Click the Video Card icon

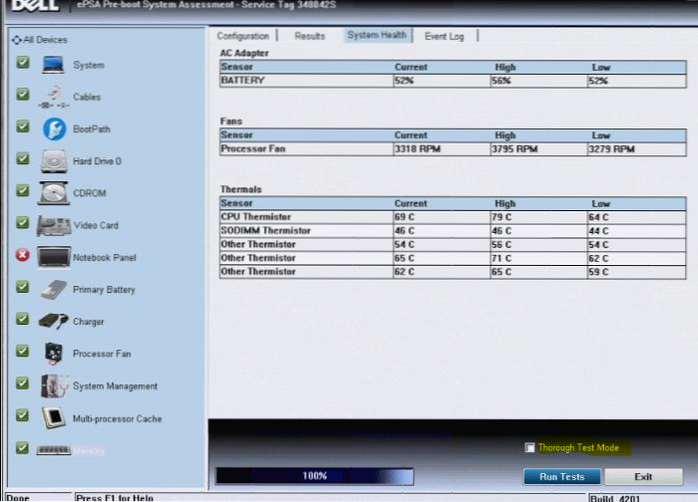tap(53, 225)
